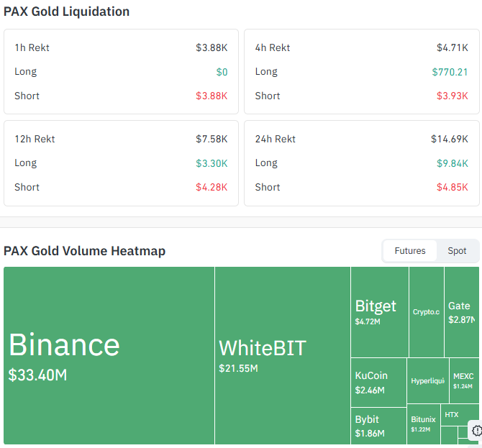Click the 1h Short value $3.88K
The image size is (482, 448).
(x=212, y=96)
